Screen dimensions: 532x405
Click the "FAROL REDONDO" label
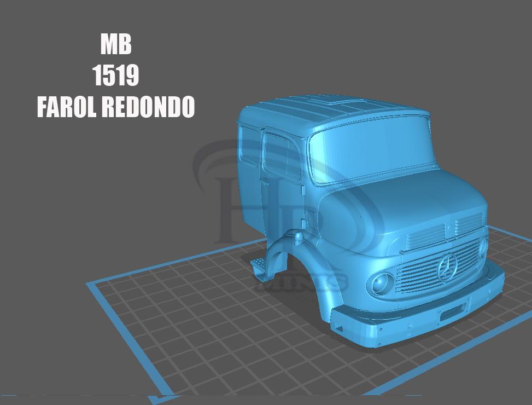click(116, 107)
